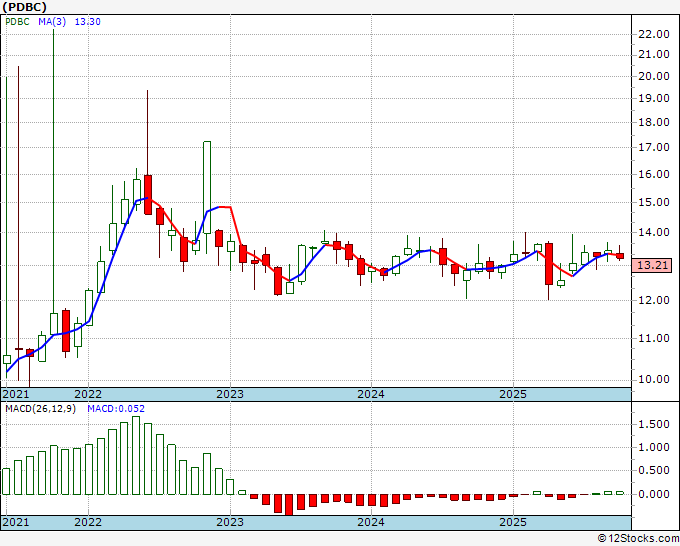680x546 pixels.
Task: Click the PDBC ticker symbol label
Action: pyautogui.click(x=23, y=6)
